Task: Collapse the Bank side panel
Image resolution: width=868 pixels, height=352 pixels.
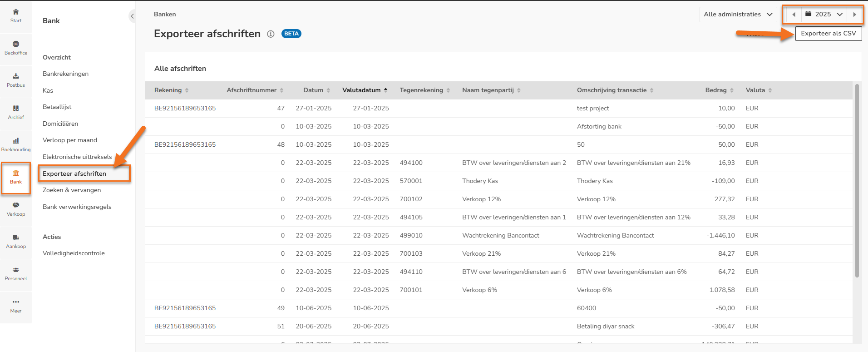Action: point(132,16)
